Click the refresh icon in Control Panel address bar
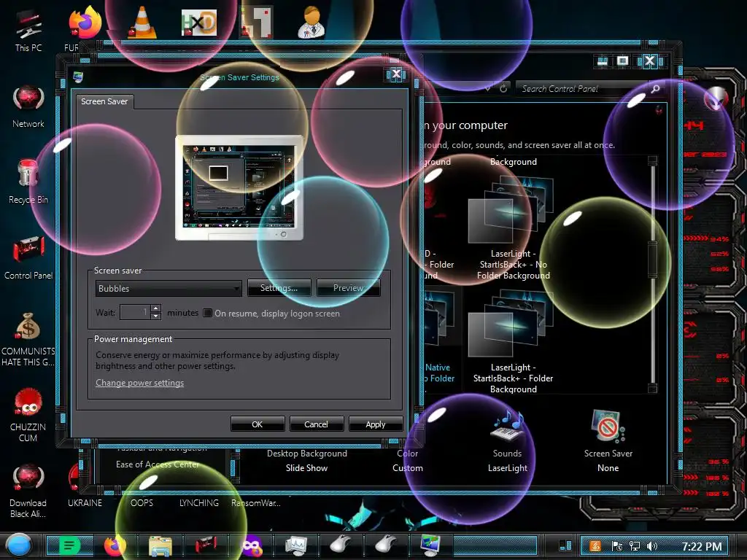The image size is (747, 560). (503, 88)
